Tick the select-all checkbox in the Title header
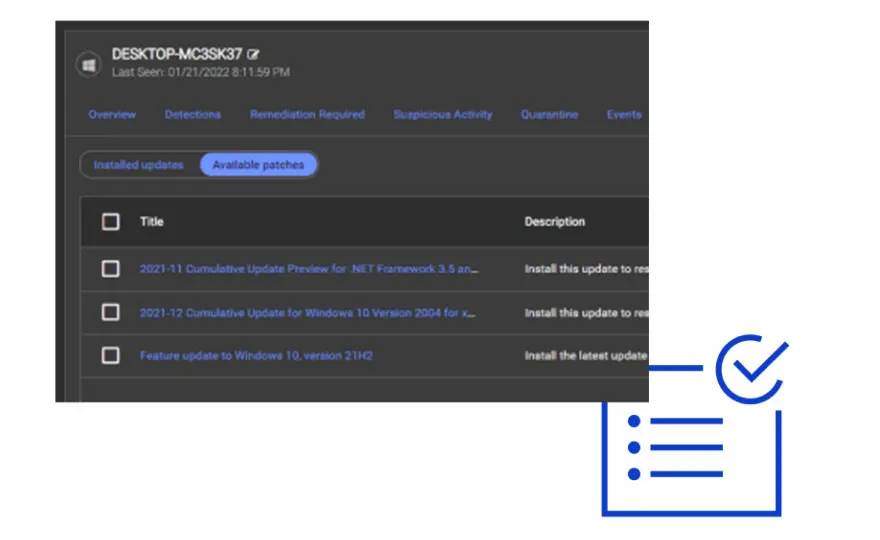 [111, 222]
